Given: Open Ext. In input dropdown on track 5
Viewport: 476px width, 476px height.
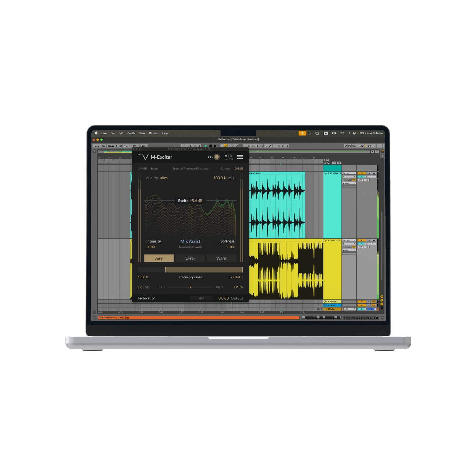Looking at the screenshot, I should pos(349,173).
